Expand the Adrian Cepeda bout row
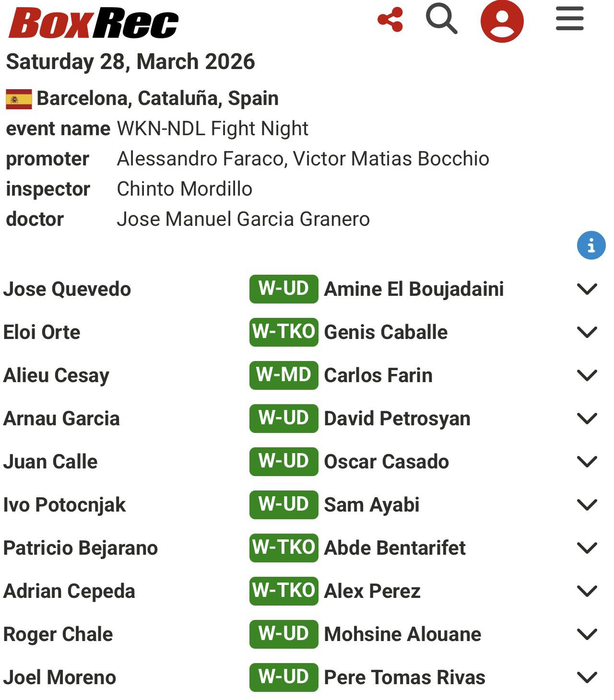The width and height of the screenshot is (614, 700). coord(587,591)
